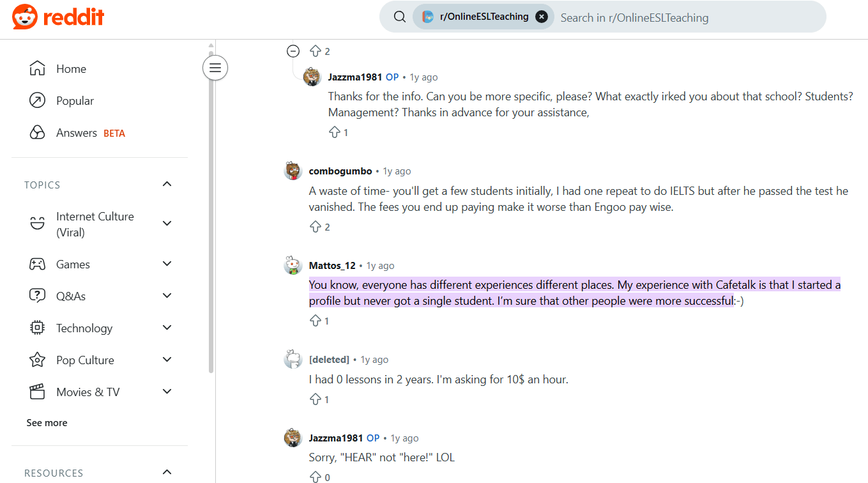Image resolution: width=868 pixels, height=483 pixels.
Task: Click the search magnifier icon
Action: pyautogui.click(x=400, y=17)
